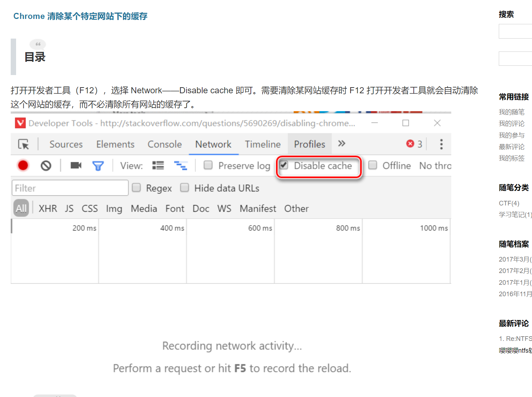This screenshot has width=532, height=397.
Task: Enable the Regex filter checkbox
Action: 136,188
